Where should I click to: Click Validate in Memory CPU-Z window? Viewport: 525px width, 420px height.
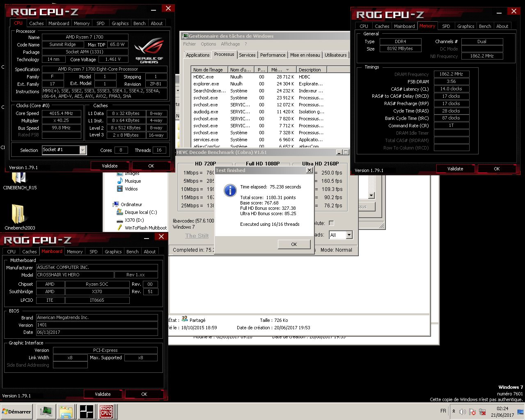(x=455, y=169)
